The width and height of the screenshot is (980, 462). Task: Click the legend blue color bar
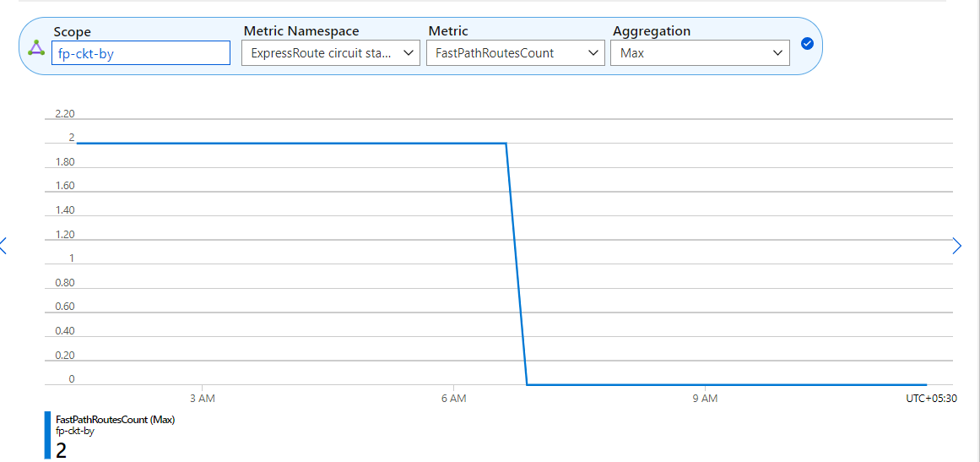47,435
